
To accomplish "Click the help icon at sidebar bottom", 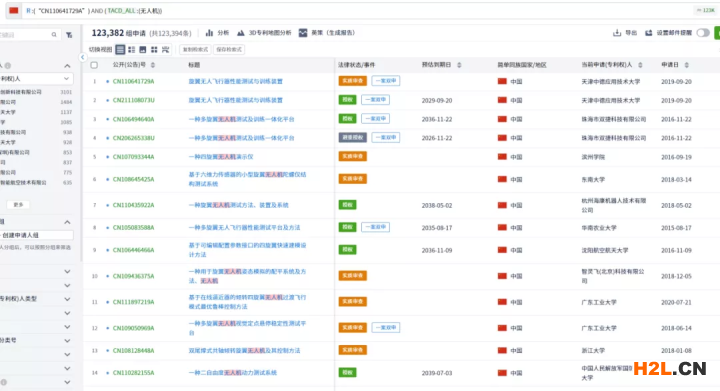I will pyautogui.click(x=4, y=382).
